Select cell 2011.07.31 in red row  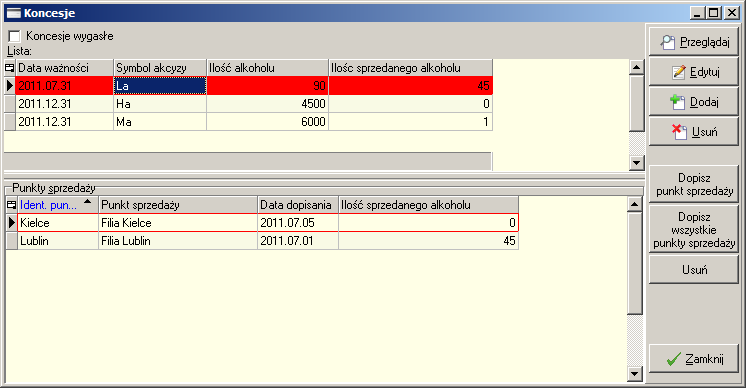[x=64, y=86]
